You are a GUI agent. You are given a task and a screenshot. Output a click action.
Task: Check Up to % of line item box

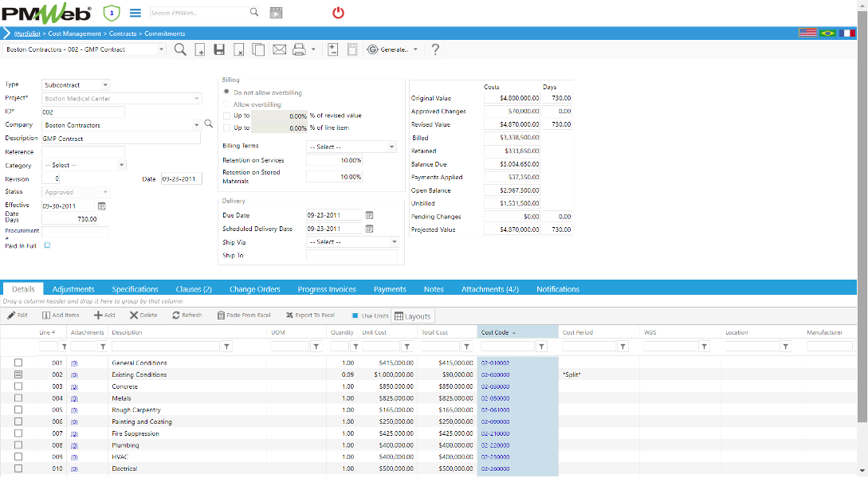click(226, 127)
